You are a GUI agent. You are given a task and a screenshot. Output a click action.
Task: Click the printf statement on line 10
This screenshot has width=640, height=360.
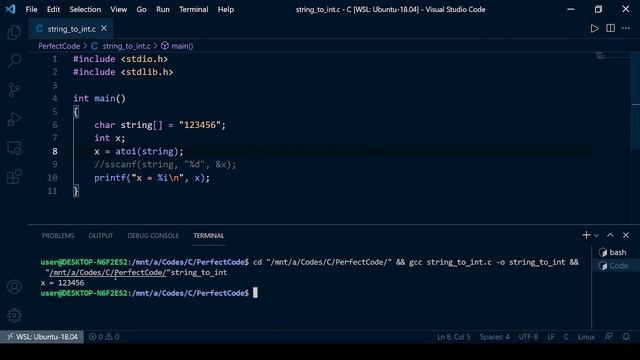[x=152, y=178]
